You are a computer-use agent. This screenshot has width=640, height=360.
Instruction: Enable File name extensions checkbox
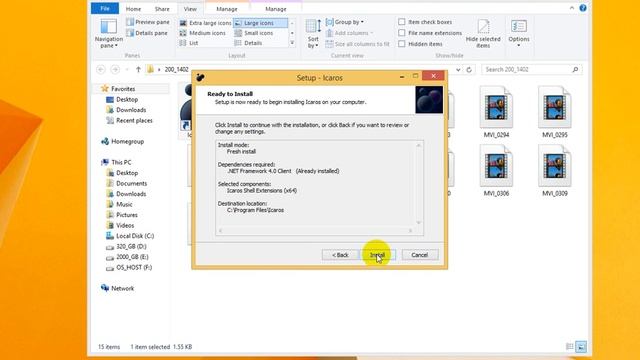[402, 33]
